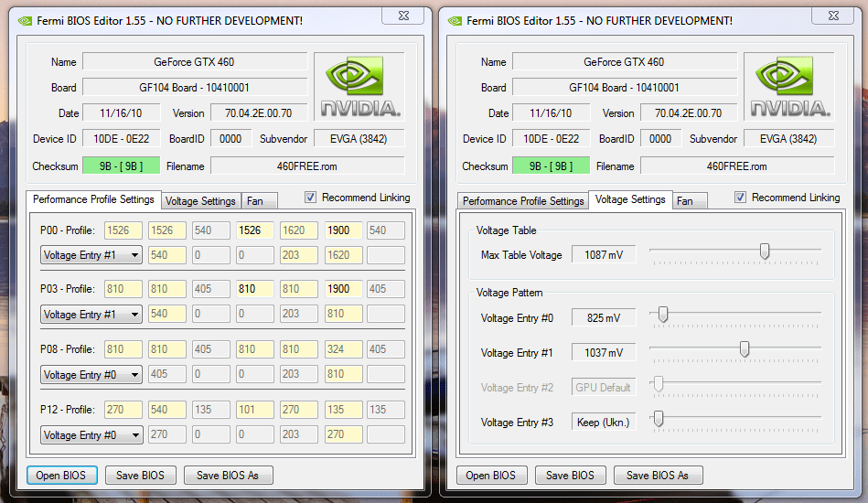The height and width of the screenshot is (503, 868).
Task: Click the Max Table Voltage slider handle
Action: click(765, 251)
